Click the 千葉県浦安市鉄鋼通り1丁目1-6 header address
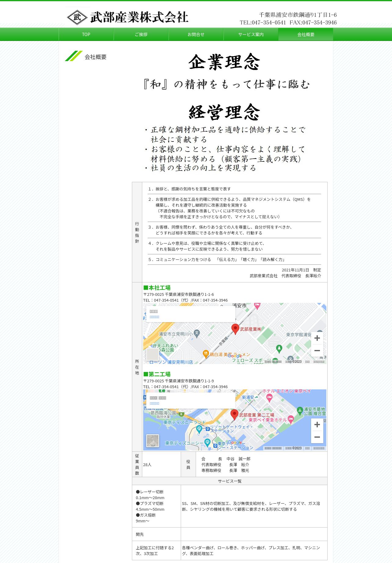This screenshot has width=392, height=563. [x=298, y=15]
